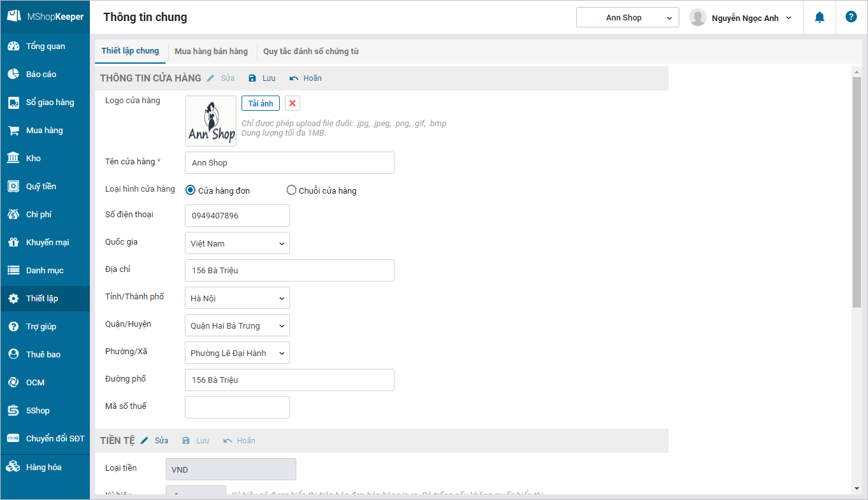Switch to Quy tắc đánh số chứng từ tab
The height and width of the screenshot is (500, 868).
click(311, 52)
